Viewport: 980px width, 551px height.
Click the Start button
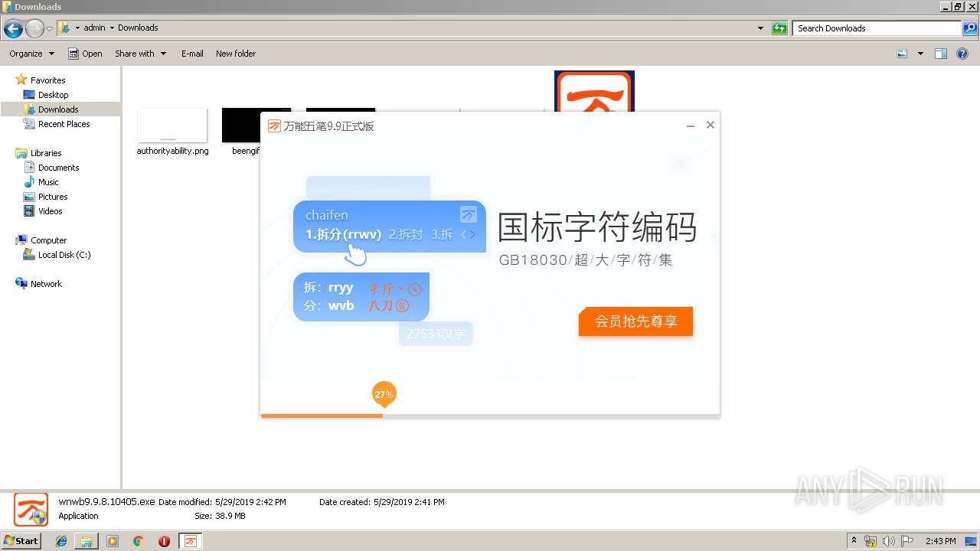click(21, 540)
